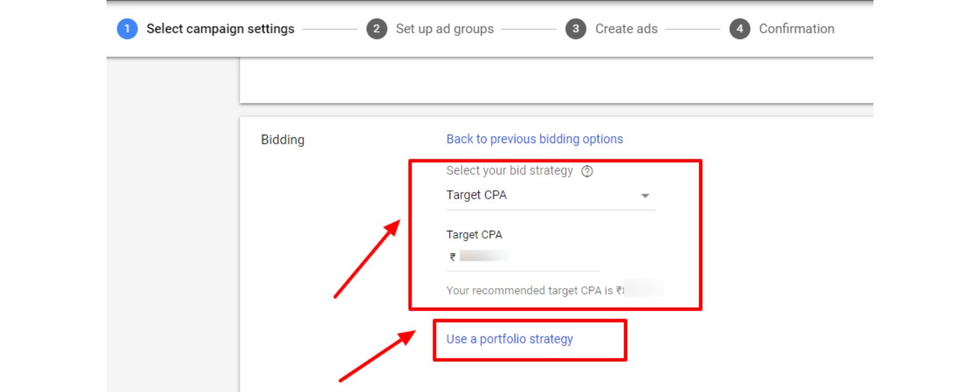The height and width of the screenshot is (392, 980).
Task: Expand the bid strategy selector arrow
Action: pos(644,195)
